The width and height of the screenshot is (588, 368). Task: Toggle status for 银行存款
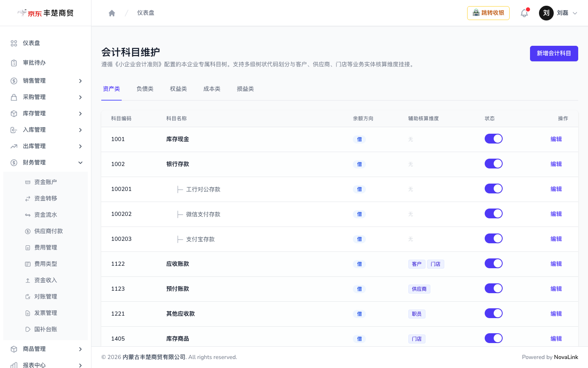(x=494, y=164)
